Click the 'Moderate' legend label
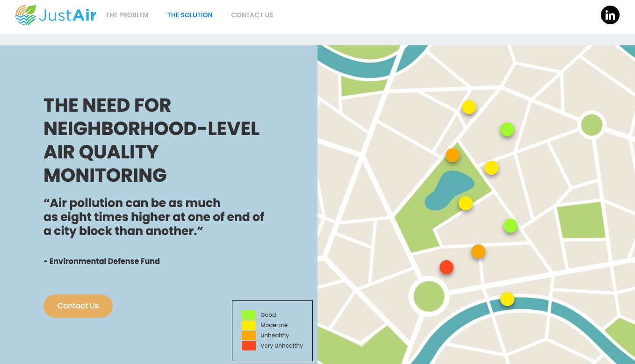Screen dimensions: 635x364 click(274, 325)
